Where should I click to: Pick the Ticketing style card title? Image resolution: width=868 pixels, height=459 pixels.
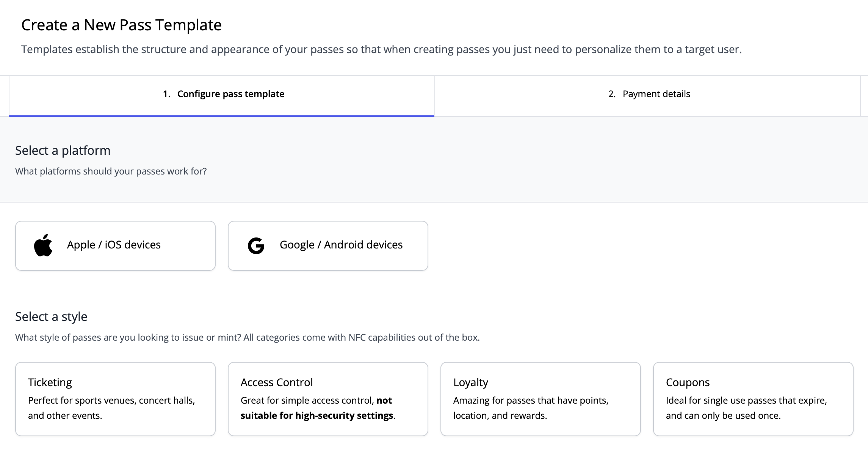coord(50,382)
